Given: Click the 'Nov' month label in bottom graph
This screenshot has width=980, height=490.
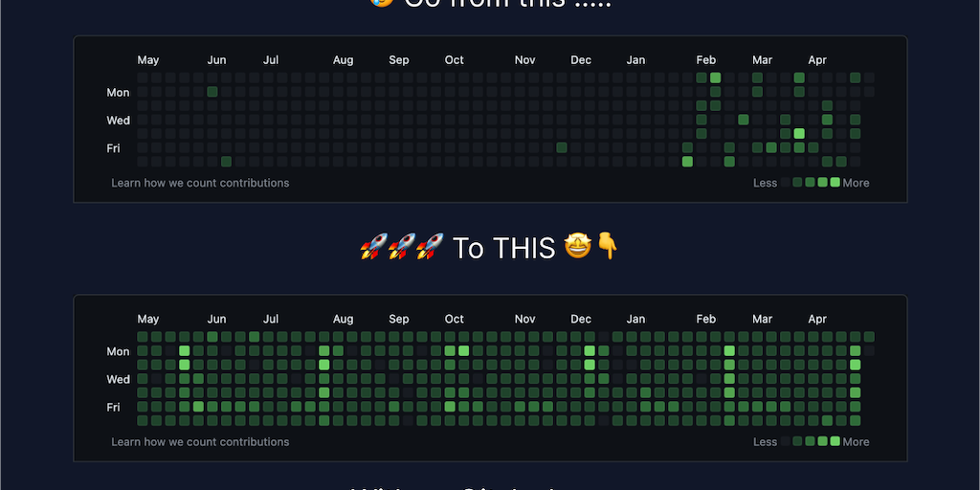Looking at the screenshot, I should pos(525,320).
